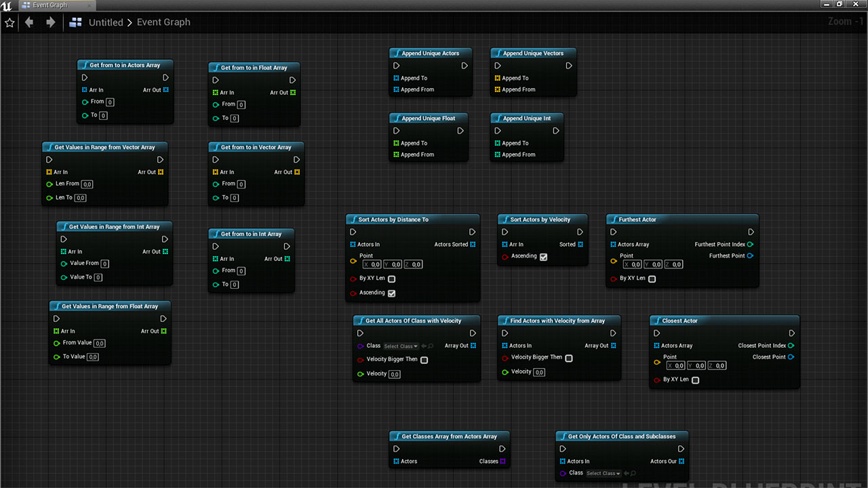The height and width of the screenshot is (488, 868).
Task: Go forward with the right arrow button
Action: coord(50,22)
